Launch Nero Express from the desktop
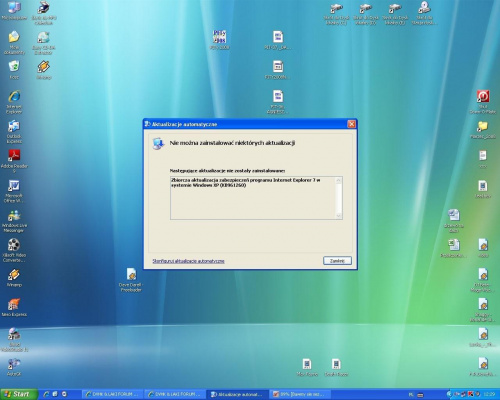This screenshot has width=500, height=400. (14, 307)
